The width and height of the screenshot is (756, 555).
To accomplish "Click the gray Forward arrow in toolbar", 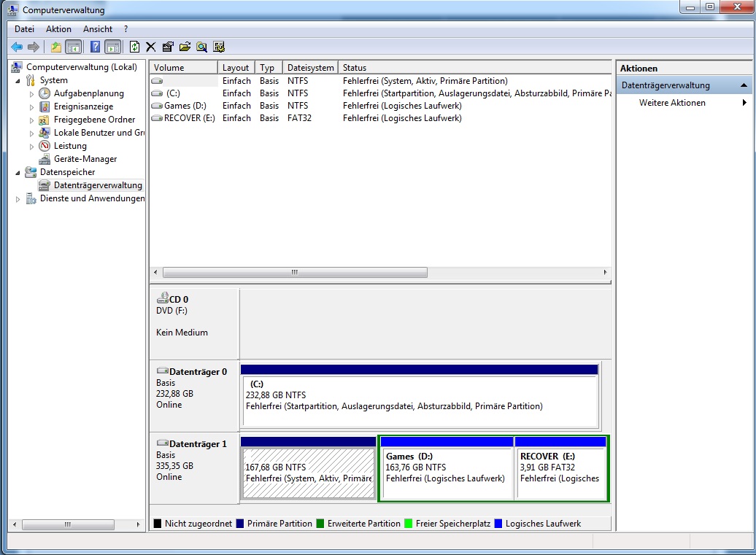I will [34, 47].
